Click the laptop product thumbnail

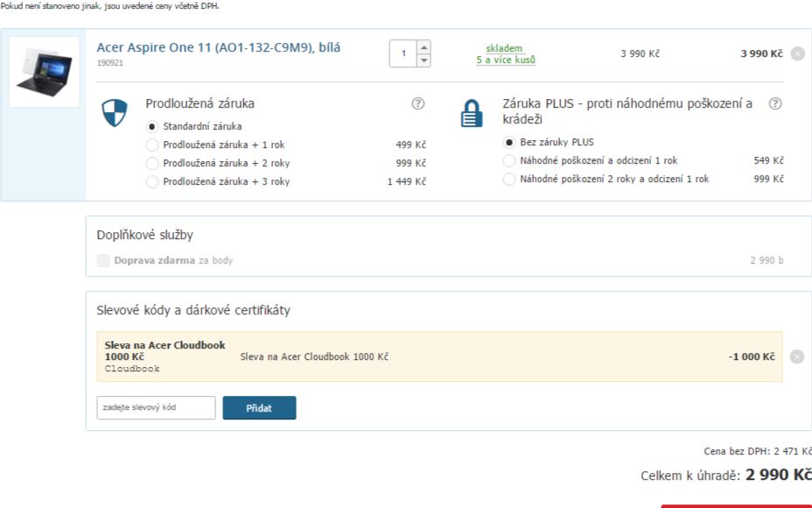[x=44, y=72]
